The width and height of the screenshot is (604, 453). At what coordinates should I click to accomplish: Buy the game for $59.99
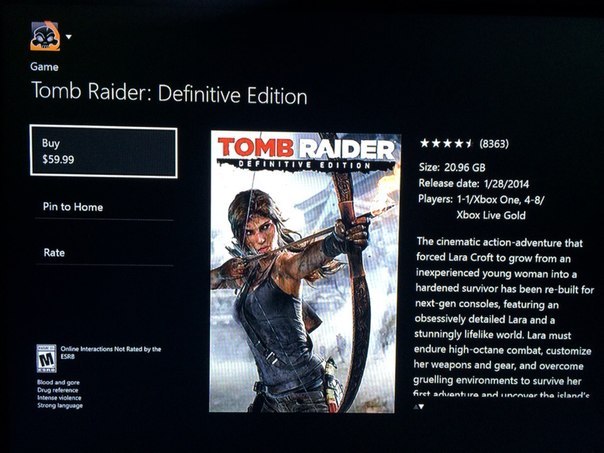pos(104,152)
